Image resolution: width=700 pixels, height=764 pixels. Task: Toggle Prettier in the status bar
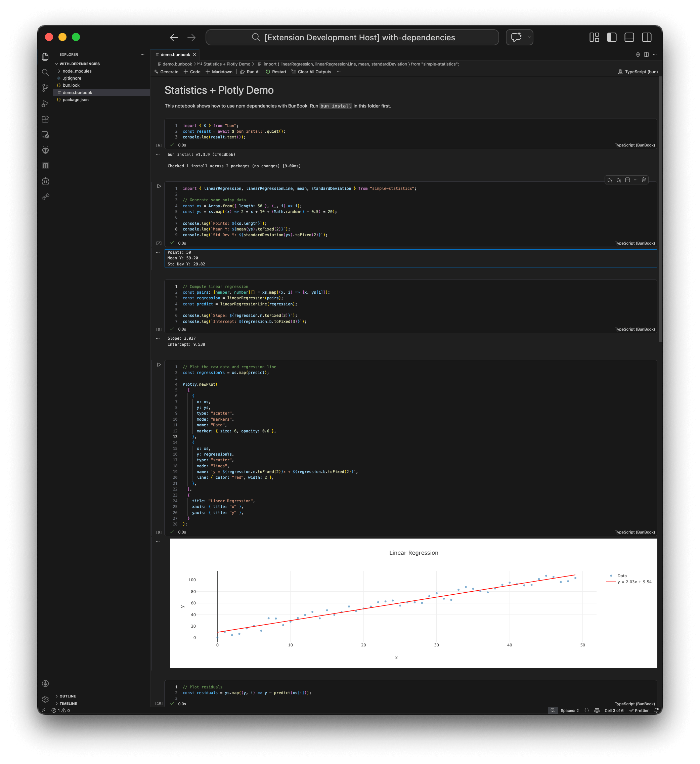tap(640, 711)
